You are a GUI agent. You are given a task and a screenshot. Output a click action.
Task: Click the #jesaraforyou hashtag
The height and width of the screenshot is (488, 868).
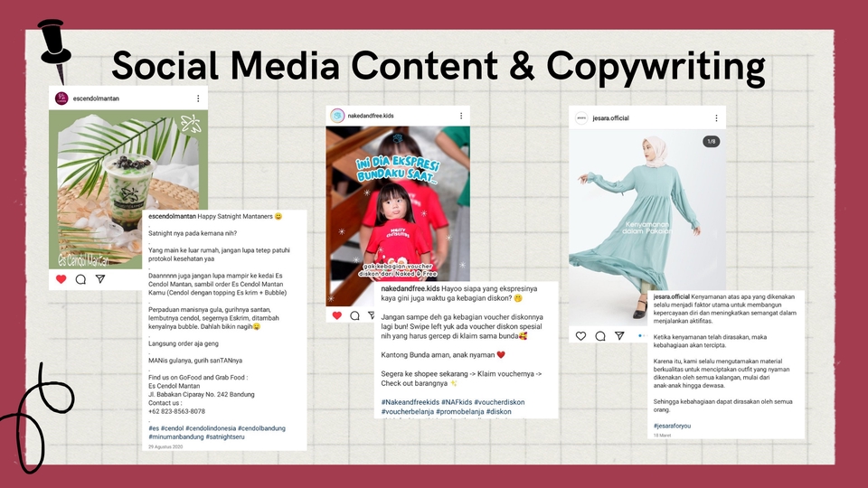672,426
